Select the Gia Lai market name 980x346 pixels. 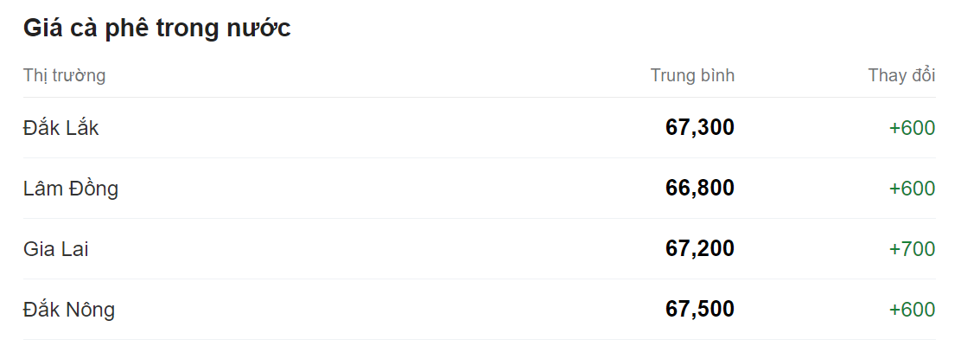(x=56, y=249)
